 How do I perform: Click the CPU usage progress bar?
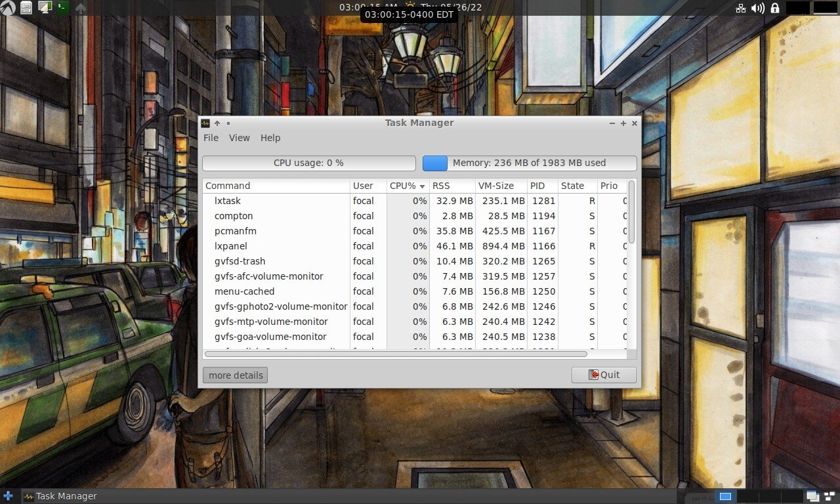(309, 163)
